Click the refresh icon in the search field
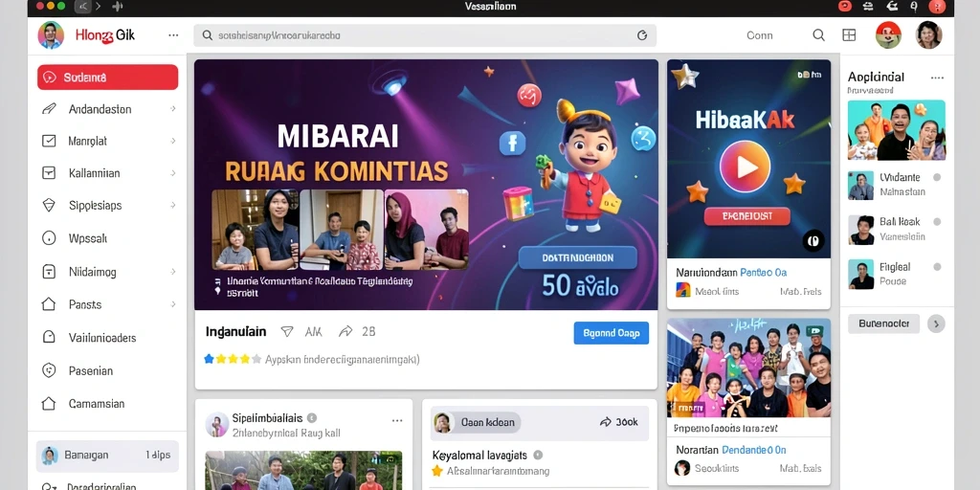This screenshot has height=490, width=980. coord(642,35)
